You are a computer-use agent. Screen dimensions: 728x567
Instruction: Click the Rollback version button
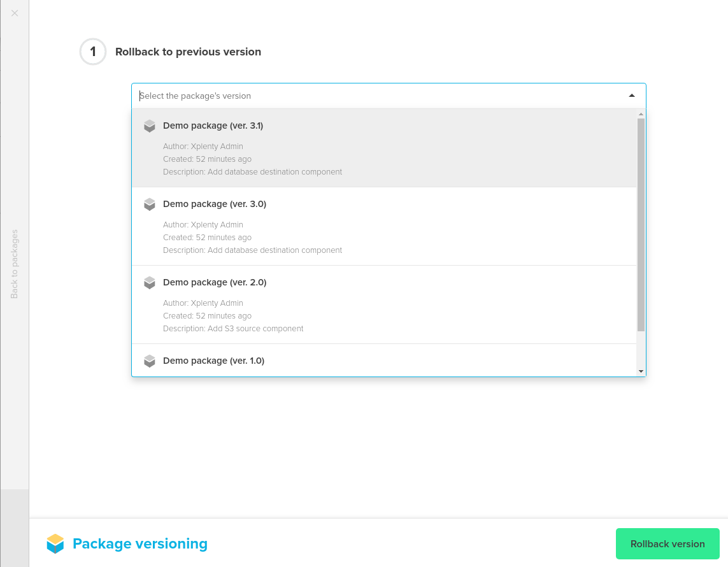tap(667, 543)
